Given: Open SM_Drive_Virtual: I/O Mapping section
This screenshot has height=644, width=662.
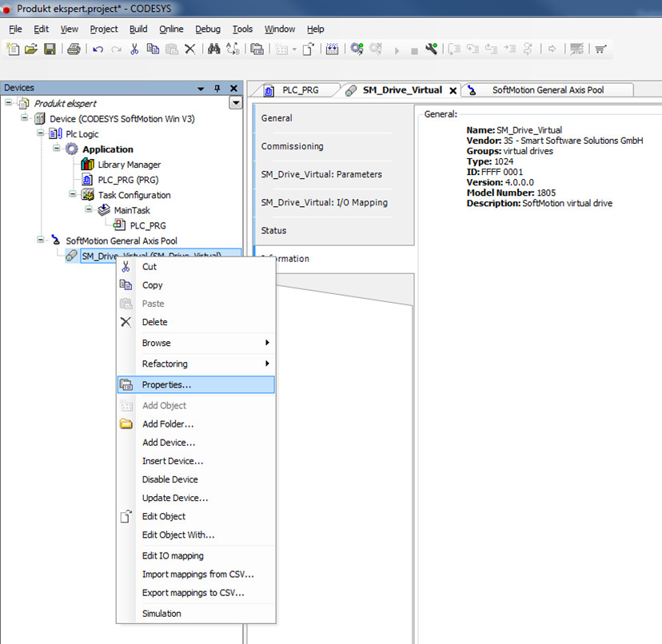Looking at the screenshot, I should pos(333,203).
